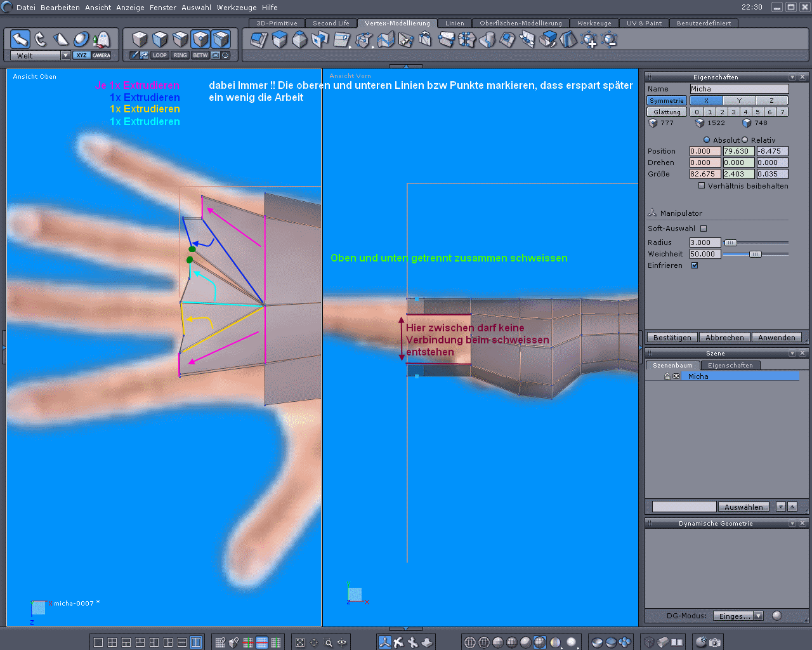Click the ghost-shaped snap tool icon
812x650 pixels.
[101, 39]
